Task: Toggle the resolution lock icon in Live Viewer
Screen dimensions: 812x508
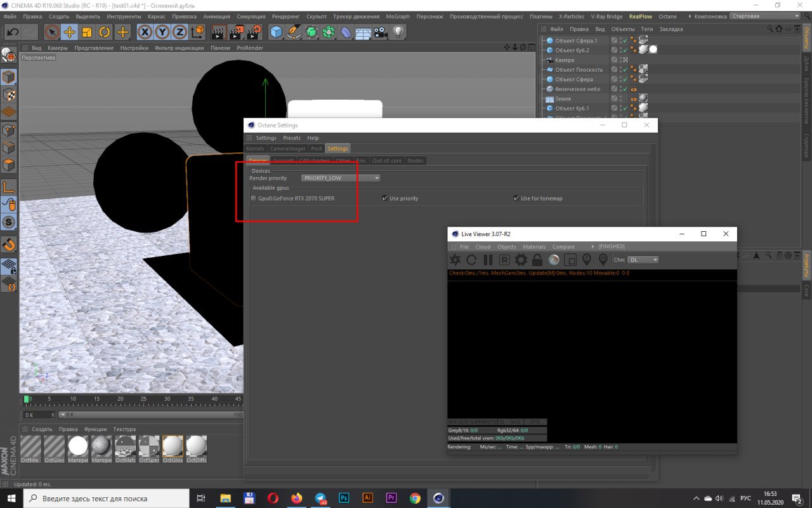Action: (537, 260)
